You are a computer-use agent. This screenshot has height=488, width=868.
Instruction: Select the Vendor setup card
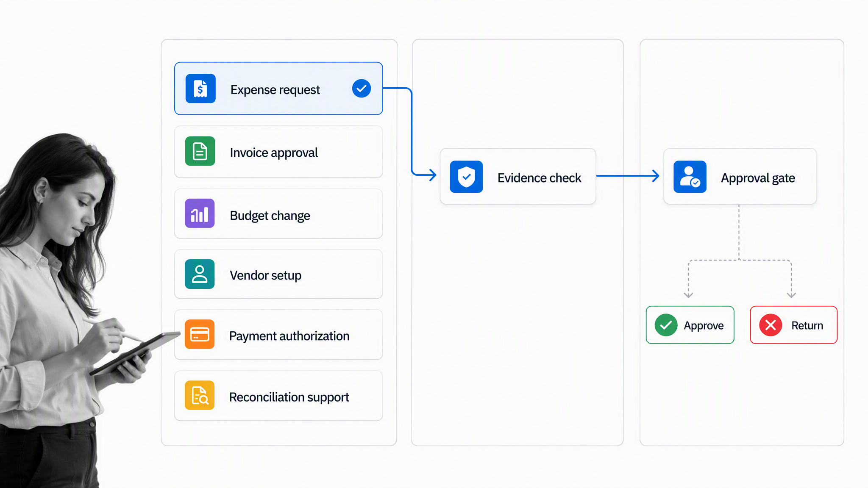(x=278, y=274)
